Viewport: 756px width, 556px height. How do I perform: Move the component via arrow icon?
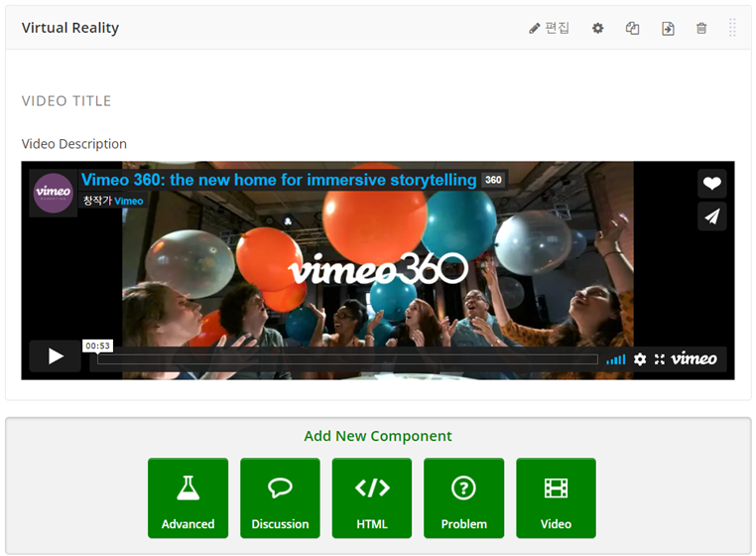668,29
